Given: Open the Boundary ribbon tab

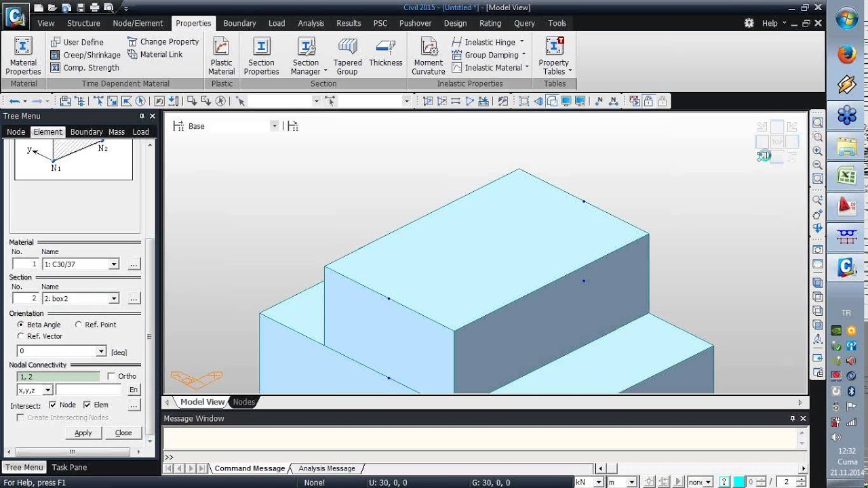Looking at the screenshot, I should 239,23.
